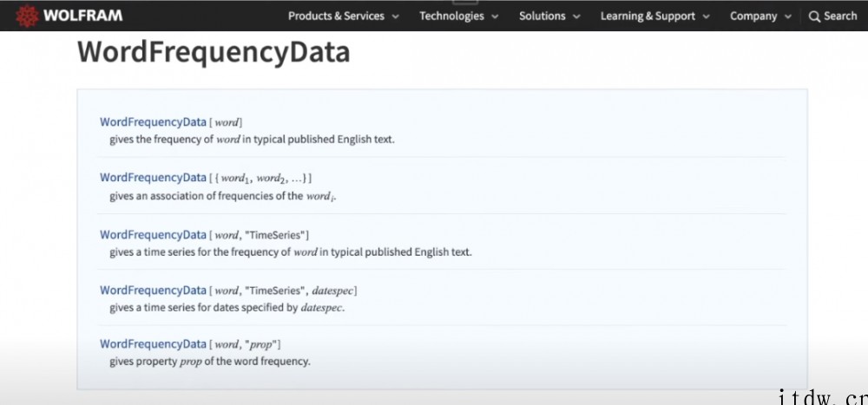
Task: Click the Search magnifier icon
Action: pyautogui.click(x=814, y=16)
